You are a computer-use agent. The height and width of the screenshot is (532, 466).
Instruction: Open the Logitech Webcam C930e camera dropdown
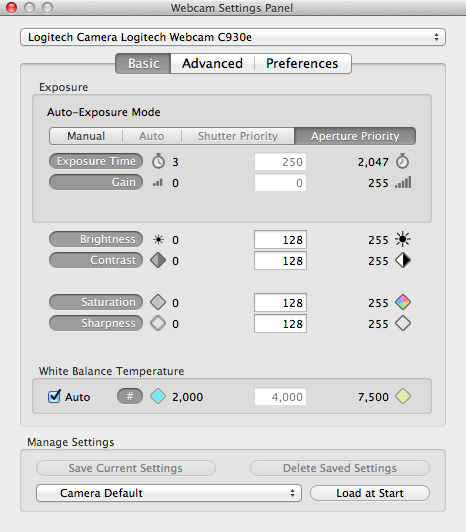[233, 37]
